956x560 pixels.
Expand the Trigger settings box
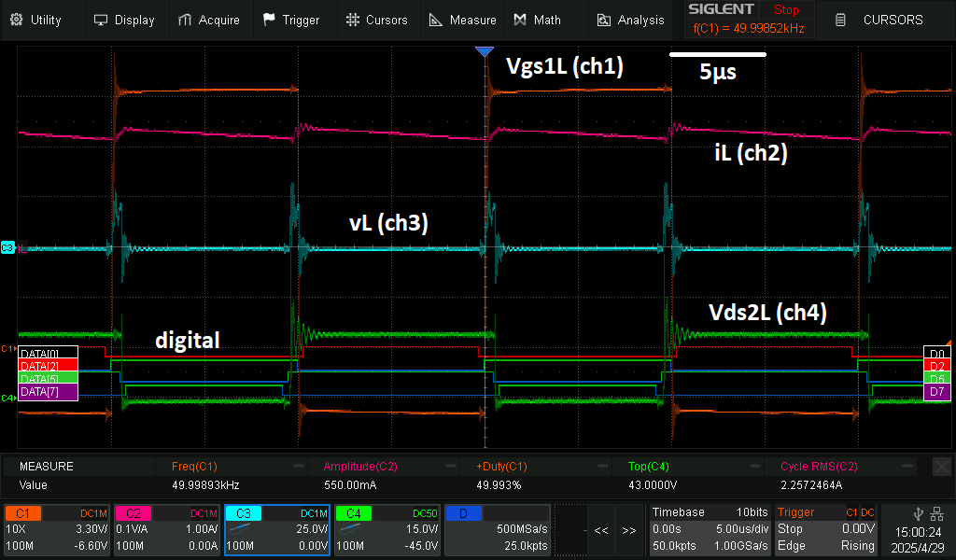(x=826, y=529)
